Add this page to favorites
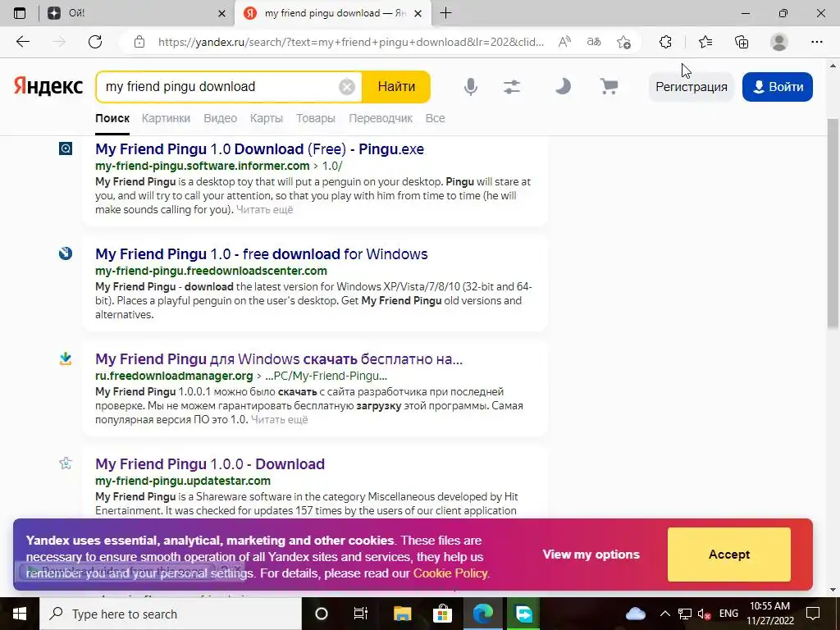The image size is (840, 630). [x=623, y=42]
